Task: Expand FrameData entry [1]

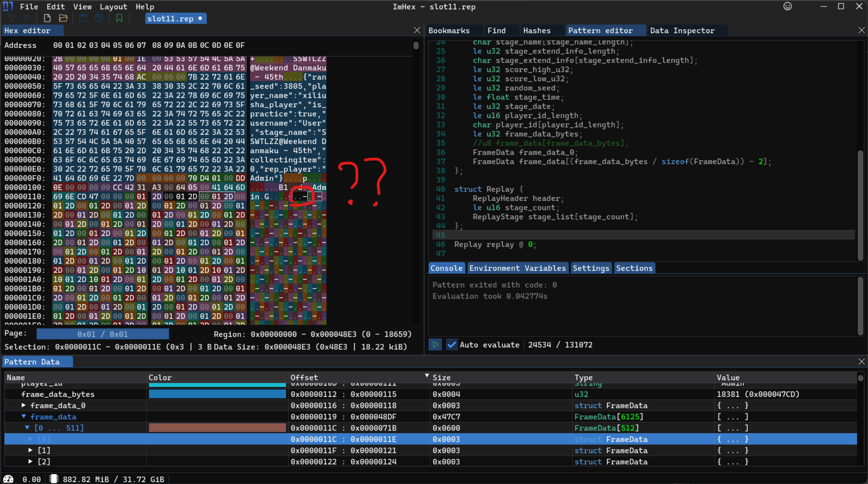Action: point(30,450)
